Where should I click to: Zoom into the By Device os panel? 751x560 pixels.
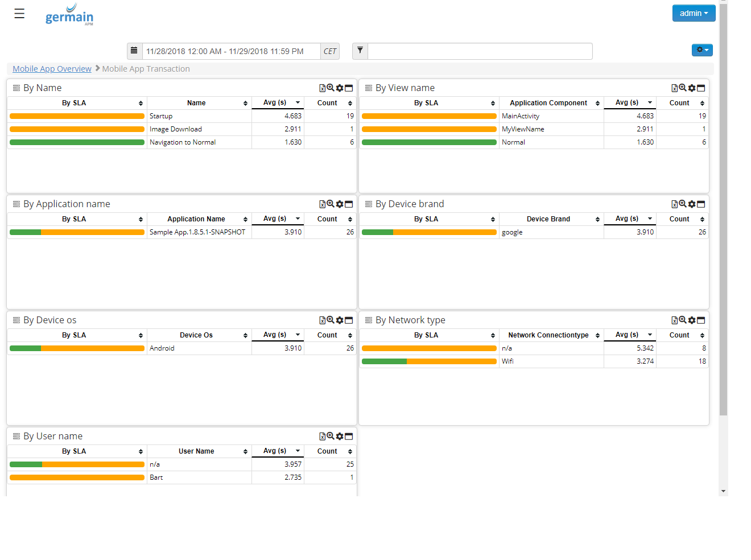(x=331, y=320)
